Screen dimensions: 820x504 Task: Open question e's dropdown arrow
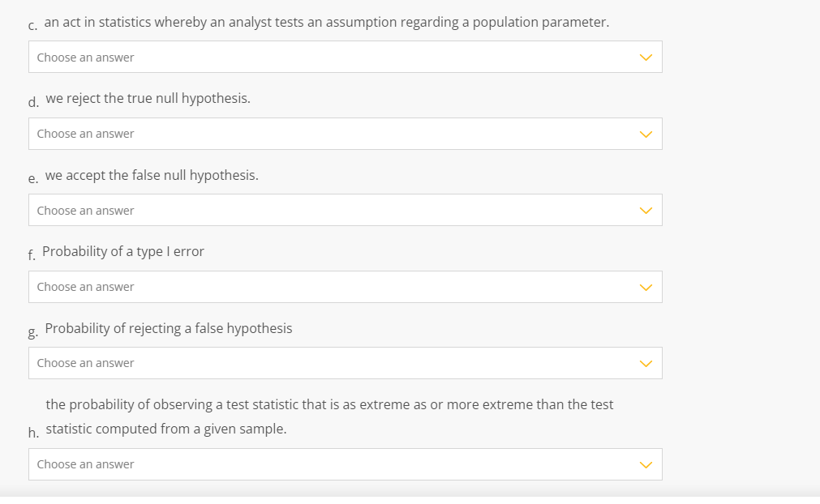pyautogui.click(x=646, y=210)
